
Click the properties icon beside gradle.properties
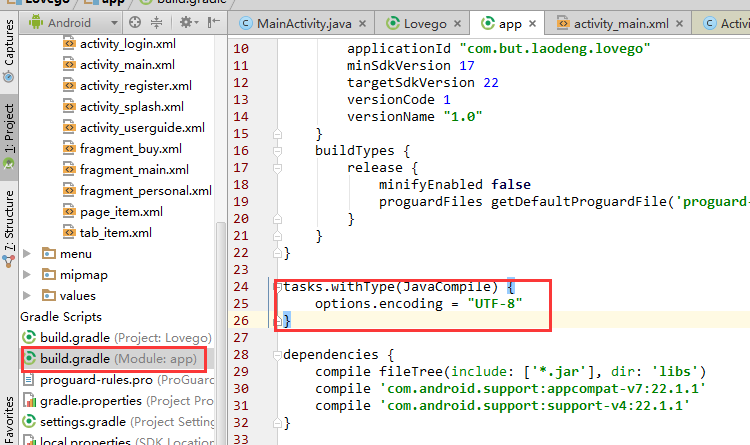(29, 400)
